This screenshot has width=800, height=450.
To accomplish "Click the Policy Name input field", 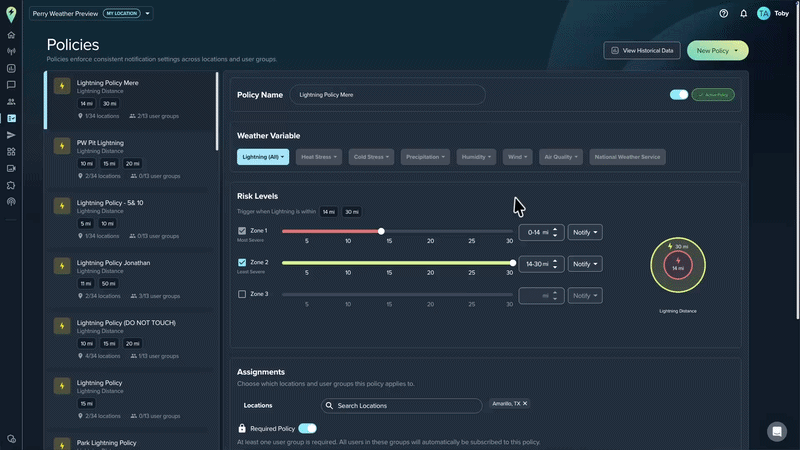I will click(387, 95).
